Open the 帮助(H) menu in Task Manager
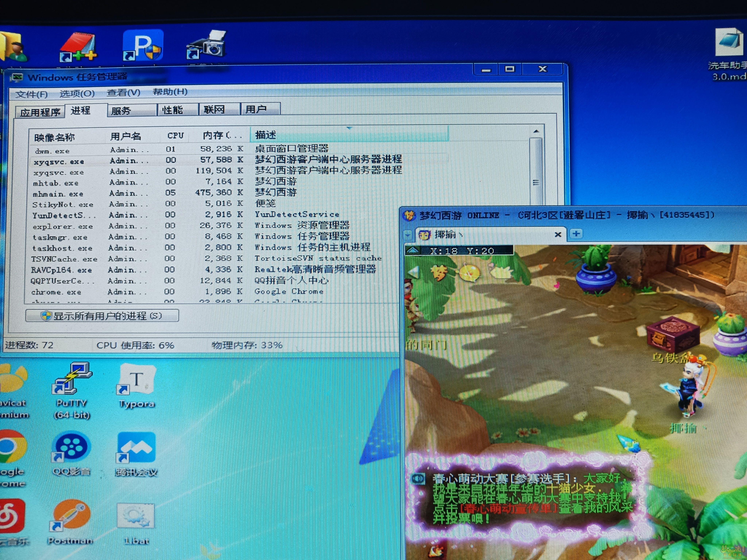 [x=170, y=92]
